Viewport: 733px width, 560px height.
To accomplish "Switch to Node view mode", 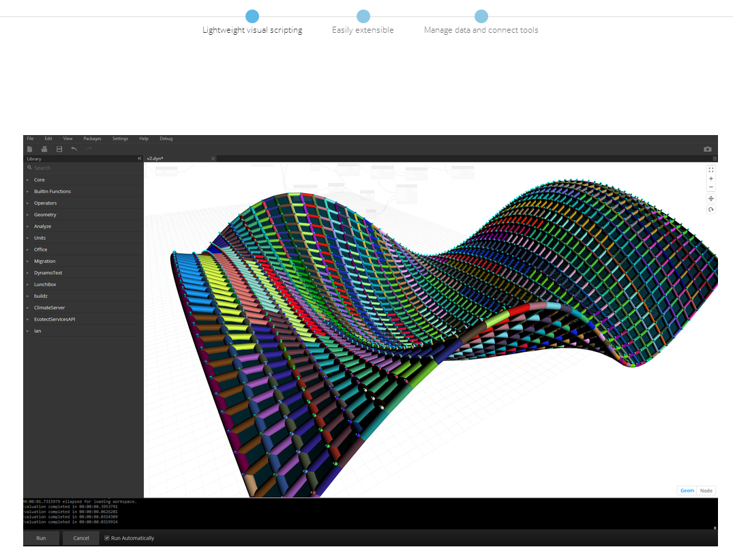I will [x=706, y=490].
